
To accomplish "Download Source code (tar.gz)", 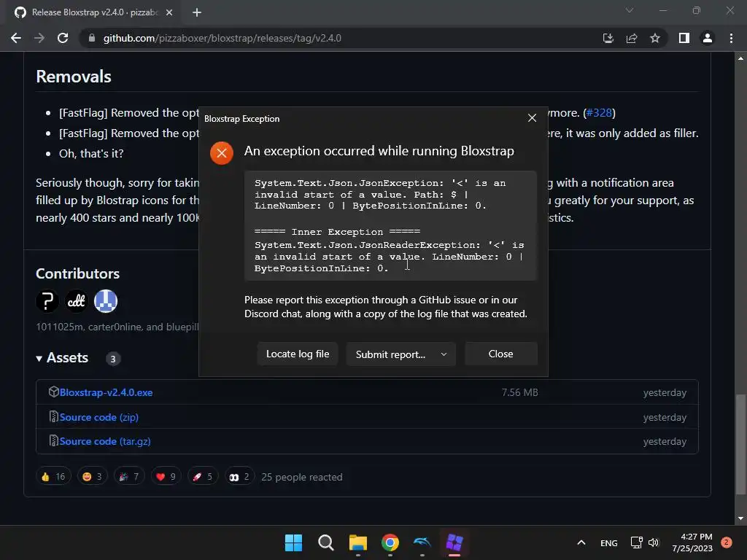I will click(x=105, y=441).
